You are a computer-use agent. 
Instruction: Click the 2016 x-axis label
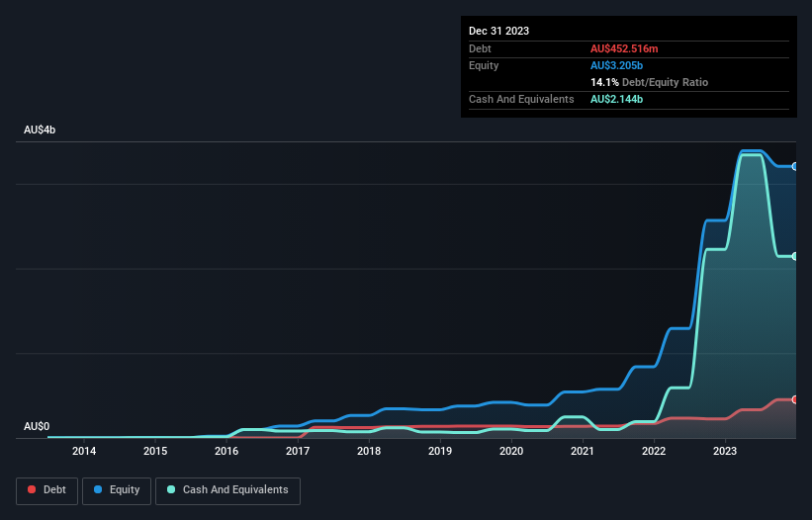226,451
